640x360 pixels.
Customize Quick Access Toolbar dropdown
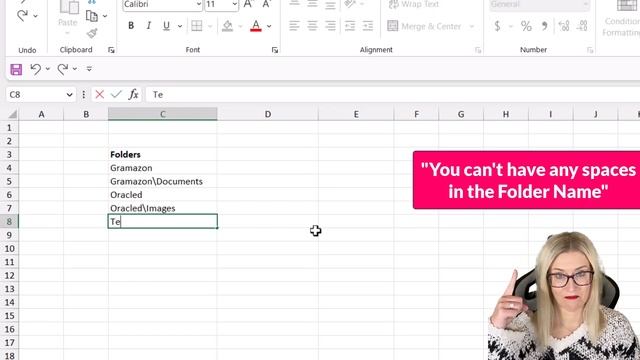tap(89, 69)
